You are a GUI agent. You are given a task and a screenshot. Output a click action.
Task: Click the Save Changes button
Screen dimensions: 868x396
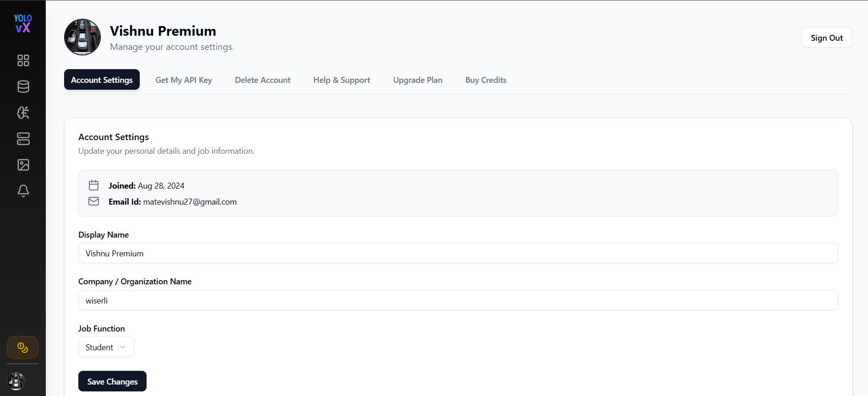point(112,381)
